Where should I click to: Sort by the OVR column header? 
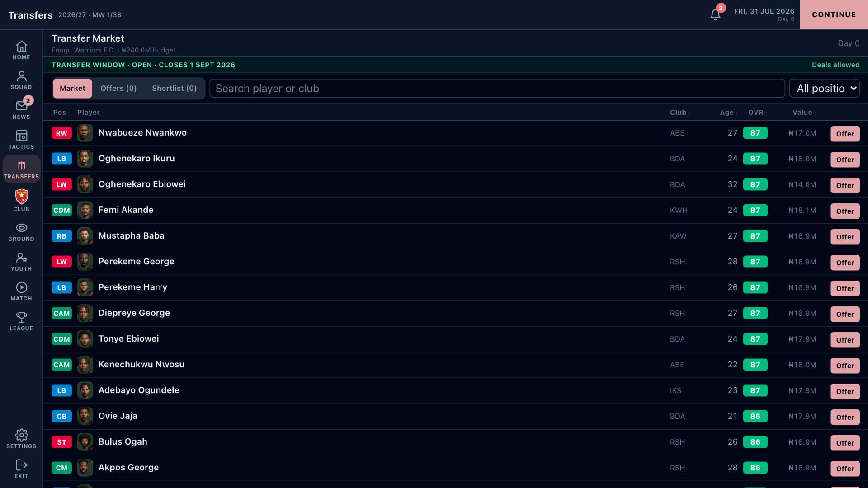757,113
